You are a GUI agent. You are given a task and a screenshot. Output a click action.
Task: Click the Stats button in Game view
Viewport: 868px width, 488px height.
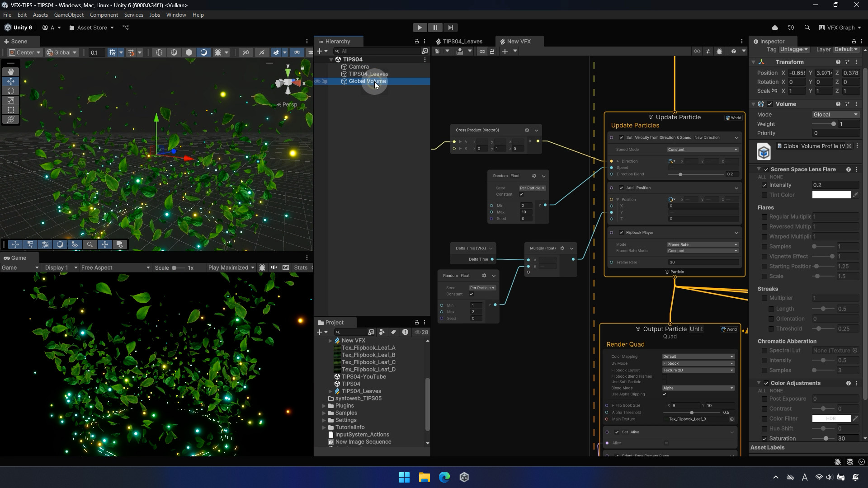(x=300, y=267)
